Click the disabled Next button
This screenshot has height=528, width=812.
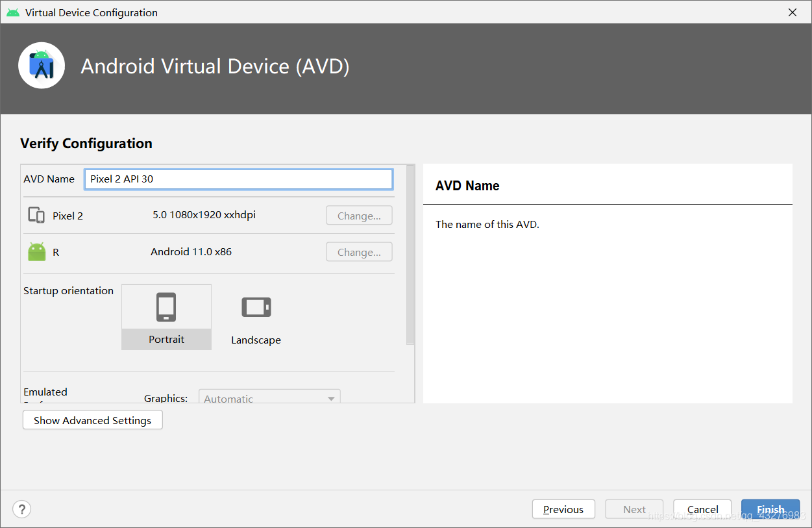click(x=634, y=509)
